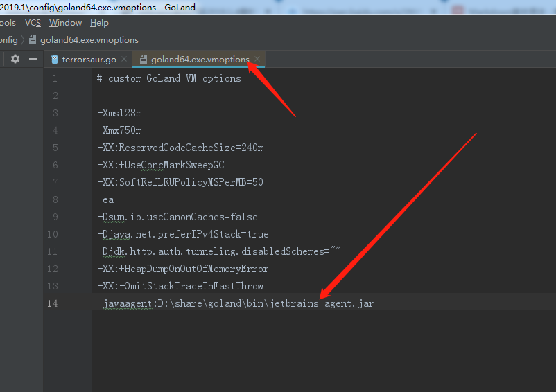556x392 pixels.
Task: Open the VCS menu
Action: (x=33, y=23)
